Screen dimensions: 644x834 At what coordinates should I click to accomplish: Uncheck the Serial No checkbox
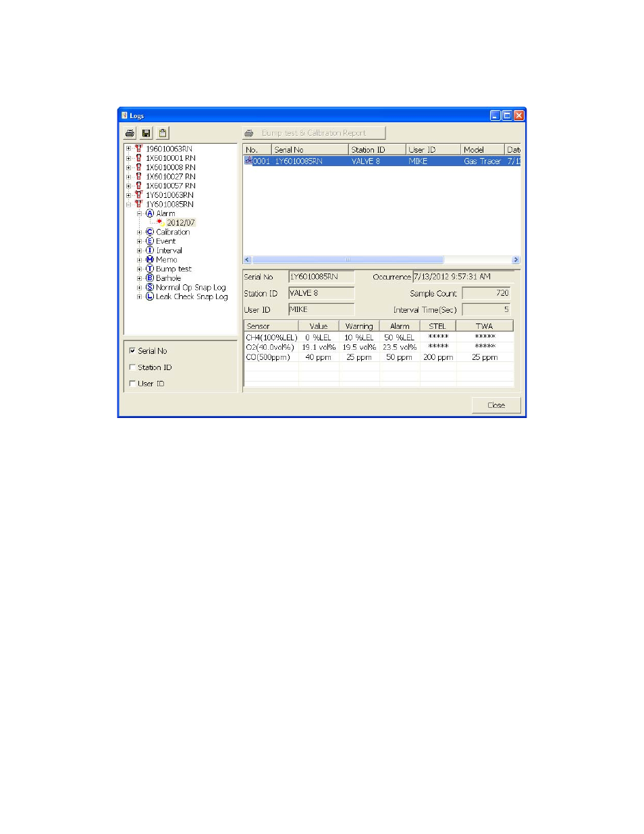132,350
